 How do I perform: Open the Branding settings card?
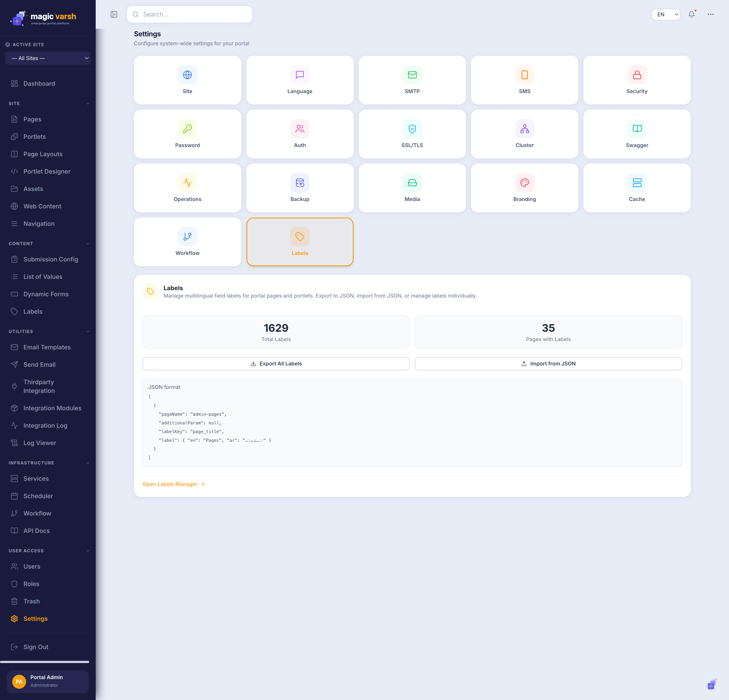524,188
